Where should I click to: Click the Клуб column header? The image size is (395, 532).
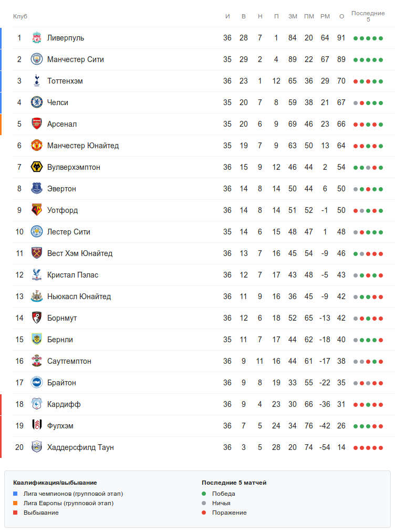tap(20, 16)
